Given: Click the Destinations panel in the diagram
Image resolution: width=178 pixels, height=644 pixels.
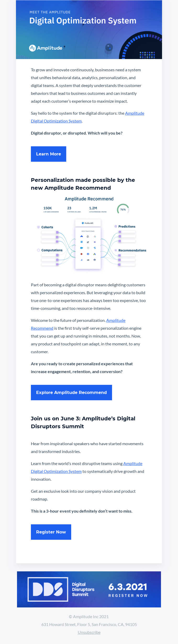Looking at the screenshot, I should pyautogui.click(x=88, y=248).
